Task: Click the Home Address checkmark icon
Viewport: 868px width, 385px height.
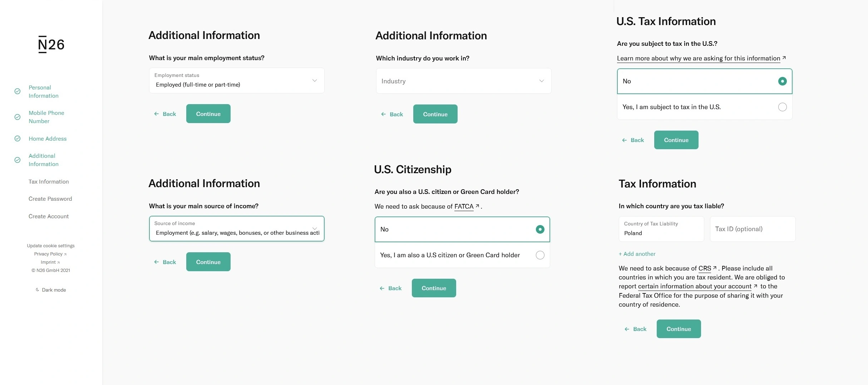Action: click(17, 138)
